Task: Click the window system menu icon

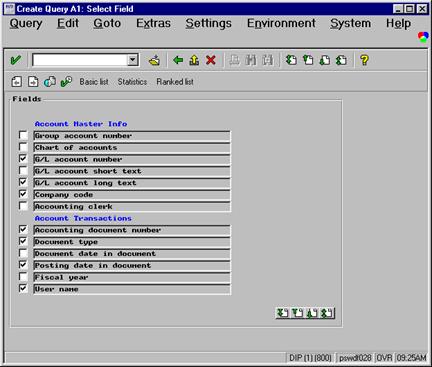Action: [x=10, y=9]
